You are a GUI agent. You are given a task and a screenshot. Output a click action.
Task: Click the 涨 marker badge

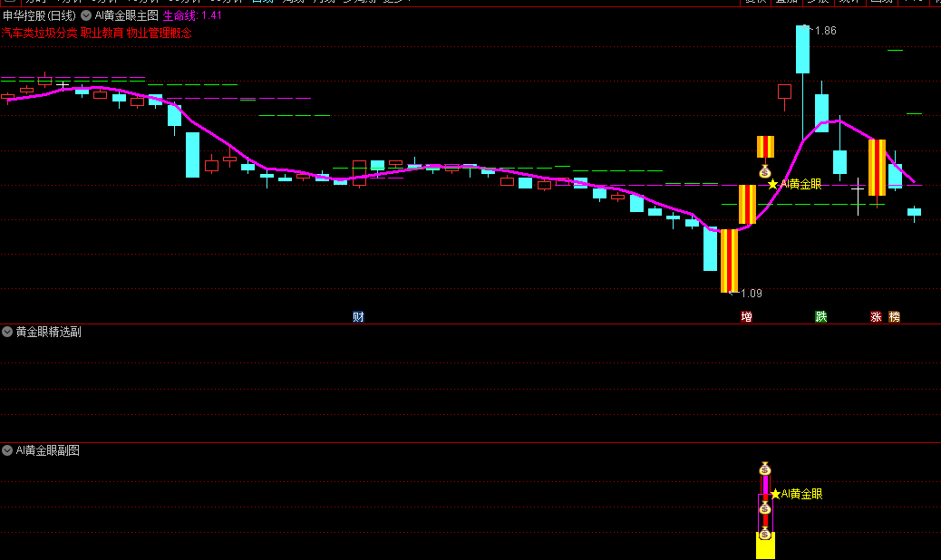[877, 316]
